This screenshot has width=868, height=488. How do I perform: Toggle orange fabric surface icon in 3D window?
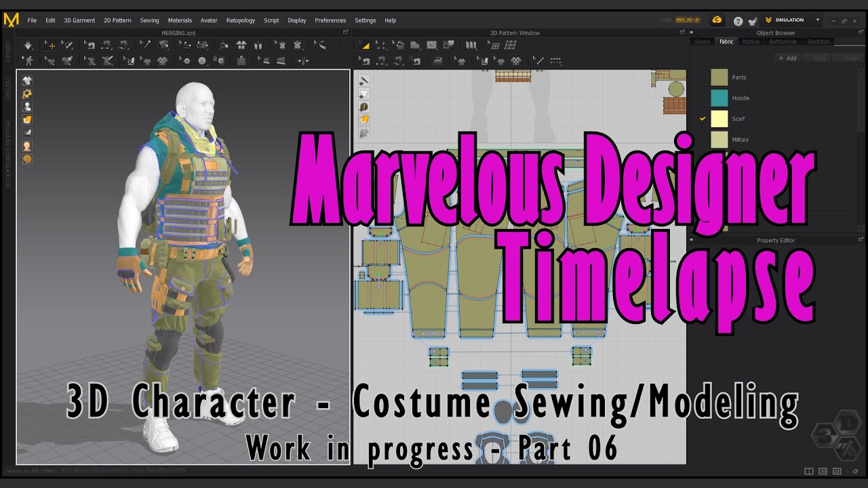[27, 119]
